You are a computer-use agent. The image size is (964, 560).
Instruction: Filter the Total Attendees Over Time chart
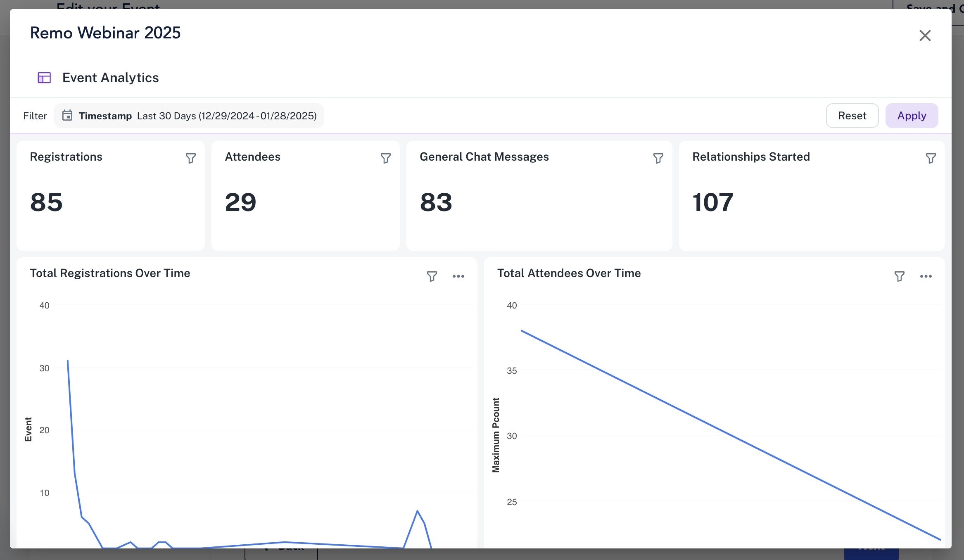coord(899,276)
